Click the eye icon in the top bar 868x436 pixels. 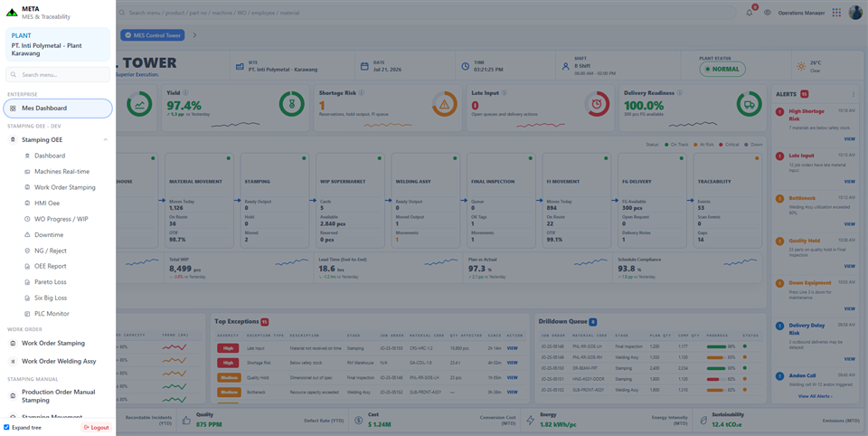point(768,13)
